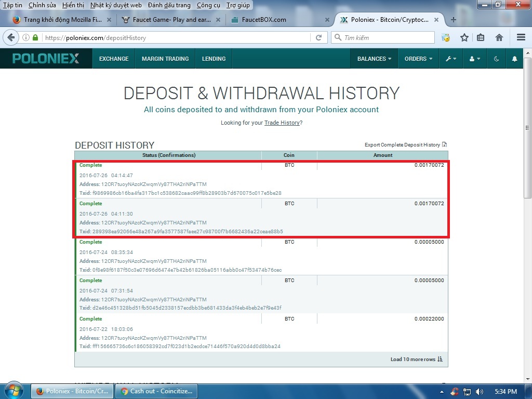Viewport: 532px width, 399px height.
Task: Reload the page in the address bar
Action: pos(318,37)
